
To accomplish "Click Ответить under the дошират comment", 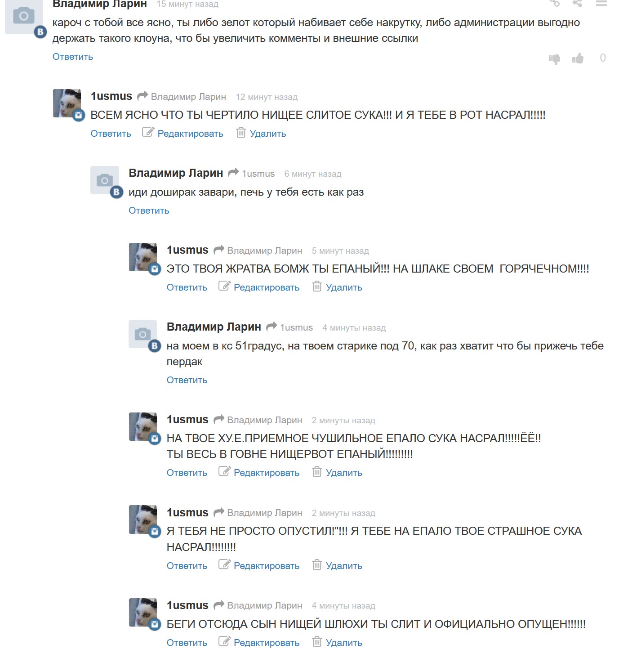I will click(149, 211).
